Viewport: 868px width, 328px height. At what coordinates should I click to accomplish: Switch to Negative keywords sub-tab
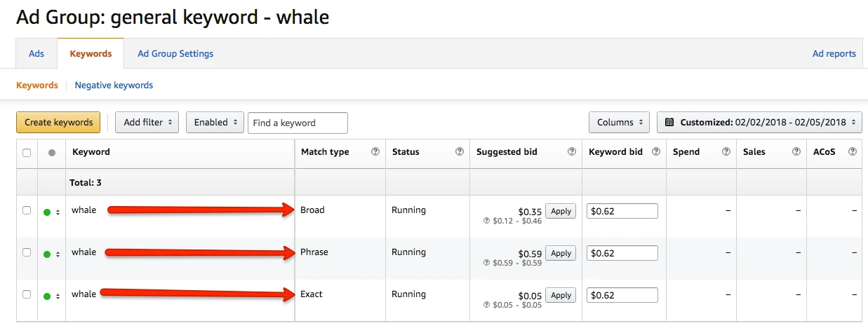pos(114,85)
